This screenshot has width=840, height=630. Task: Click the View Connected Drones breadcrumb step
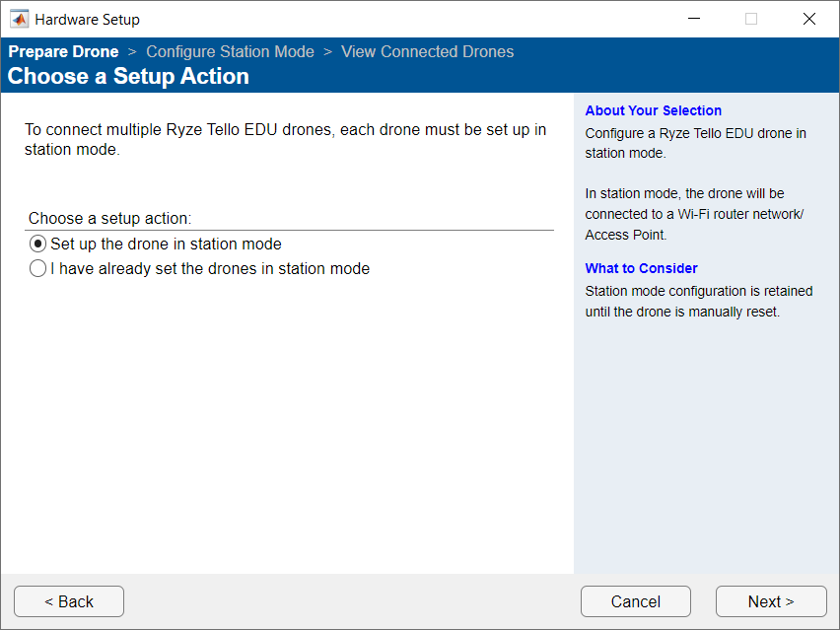click(427, 51)
